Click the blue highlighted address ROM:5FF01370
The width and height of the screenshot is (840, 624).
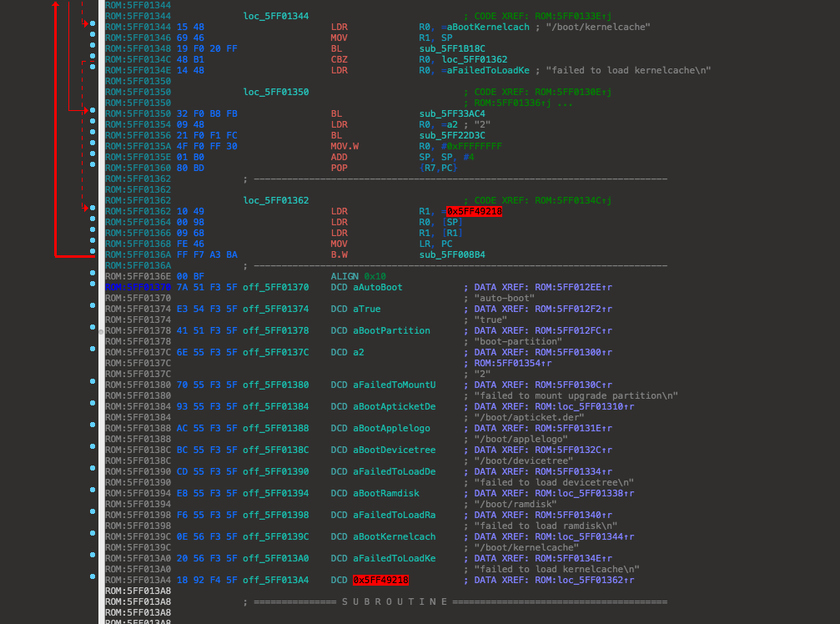coord(138,287)
